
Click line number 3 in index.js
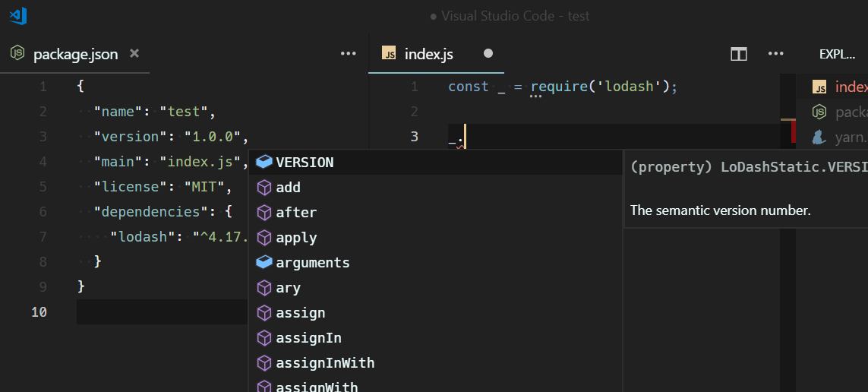tap(415, 137)
